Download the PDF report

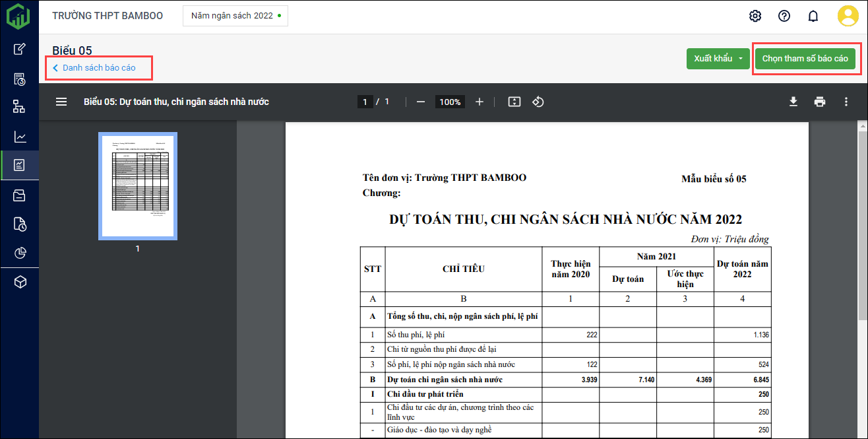coord(793,102)
